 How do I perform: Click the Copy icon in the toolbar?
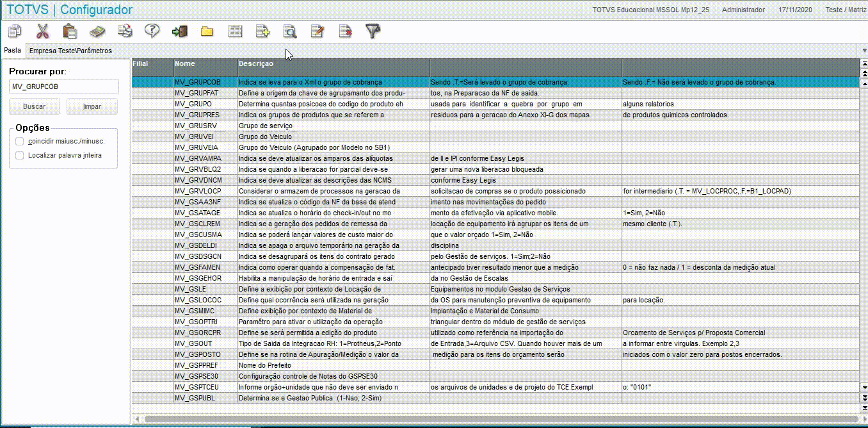coord(14,30)
